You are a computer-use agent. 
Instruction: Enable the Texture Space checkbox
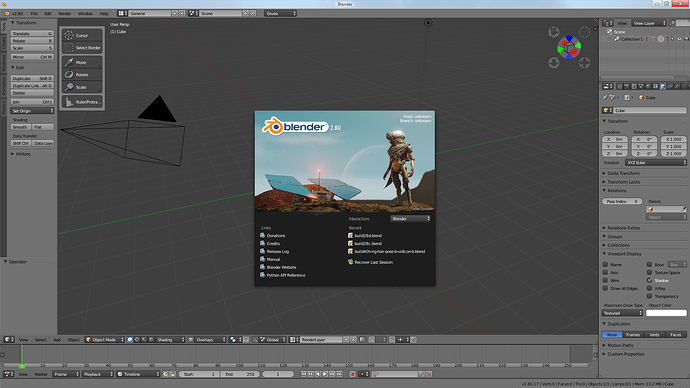(x=649, y=272)
